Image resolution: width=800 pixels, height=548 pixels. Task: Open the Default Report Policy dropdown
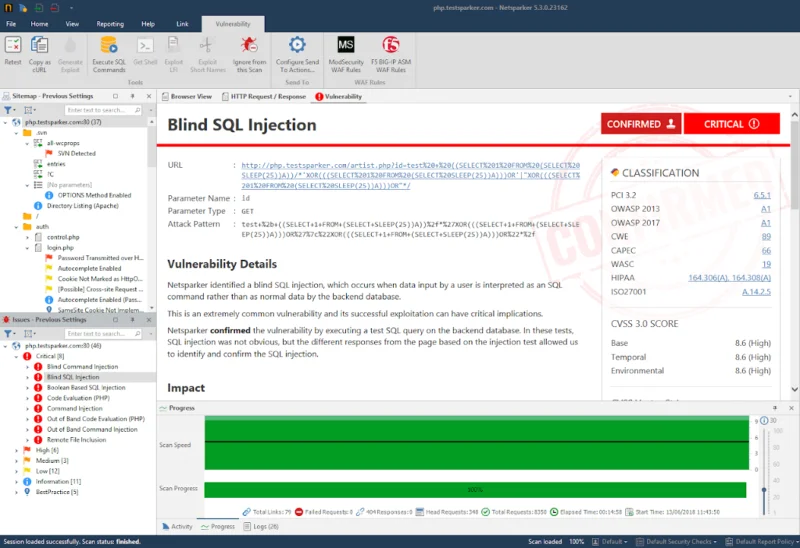click(763, 541)
